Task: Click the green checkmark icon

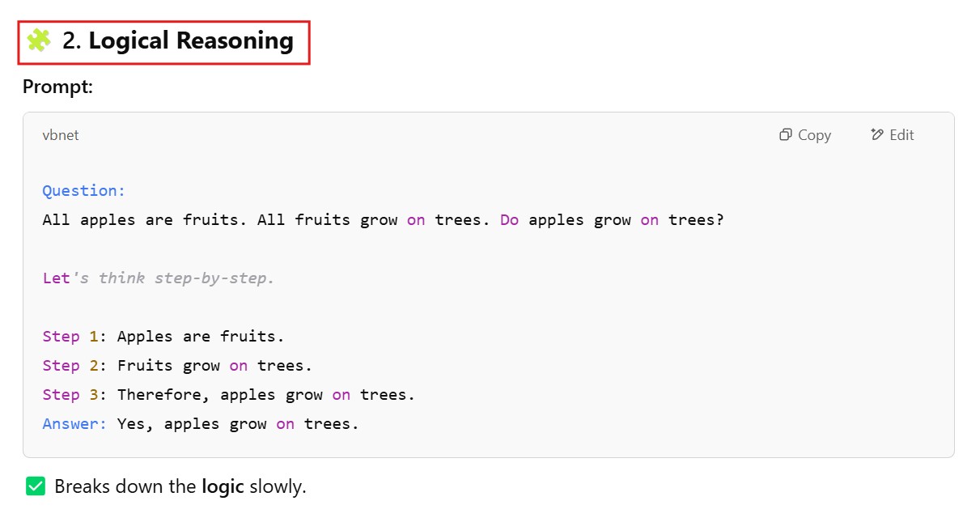Action: tap(36, 486)
